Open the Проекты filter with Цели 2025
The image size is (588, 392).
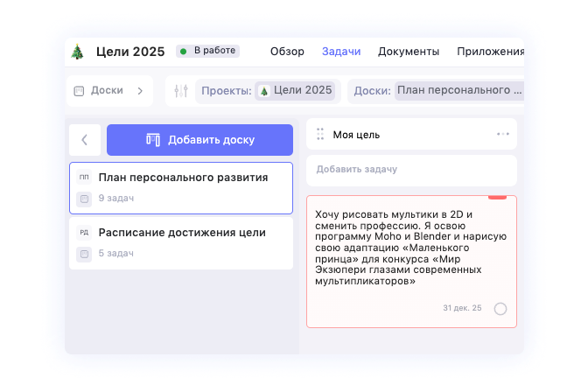[268, 91]
